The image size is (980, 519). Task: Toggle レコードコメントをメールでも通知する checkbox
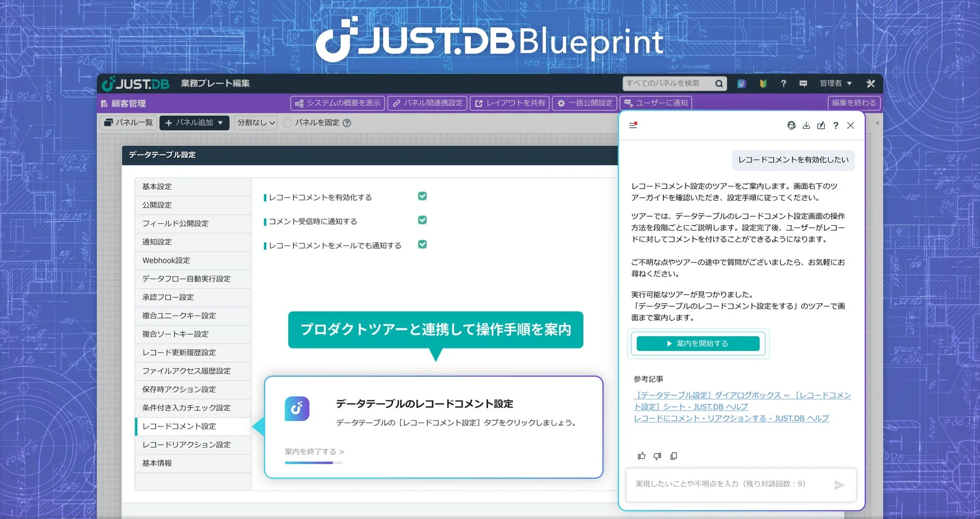pos(423,244)
